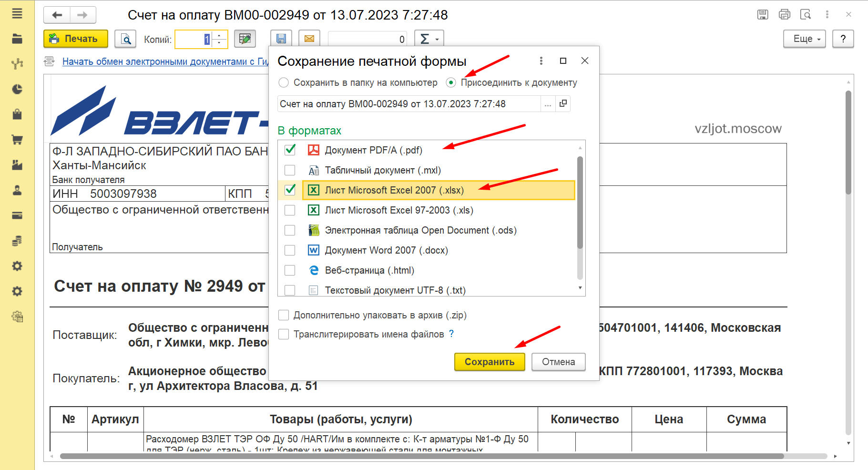868x470 pixels.
Task: Open the person icon section in the sidebar
Action: point(17,190)
